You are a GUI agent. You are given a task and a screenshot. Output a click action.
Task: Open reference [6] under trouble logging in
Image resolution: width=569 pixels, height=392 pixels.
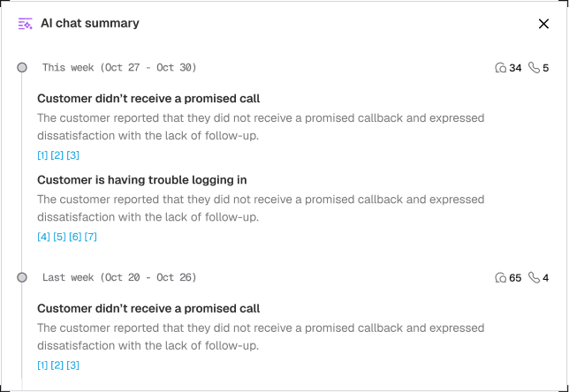click(x=75, y=237)
